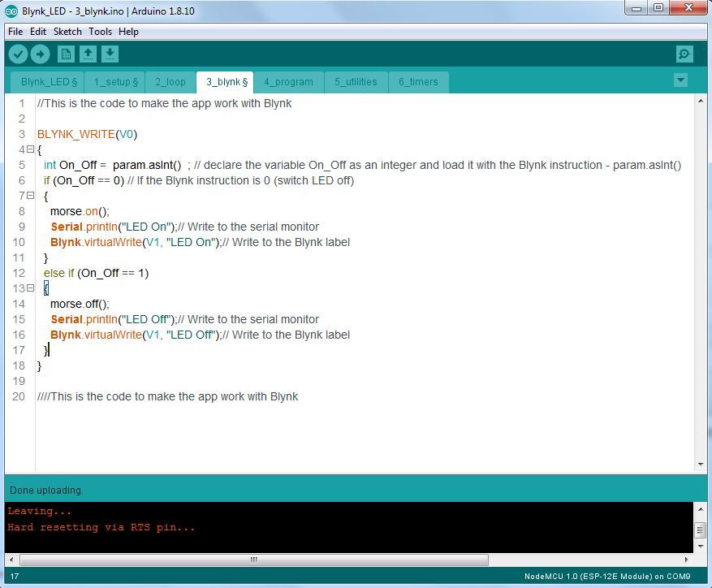Viewport: 712px width, 588px height.
Task: Open the Serial Monitor magnifier icon
Action: [684, 54]
